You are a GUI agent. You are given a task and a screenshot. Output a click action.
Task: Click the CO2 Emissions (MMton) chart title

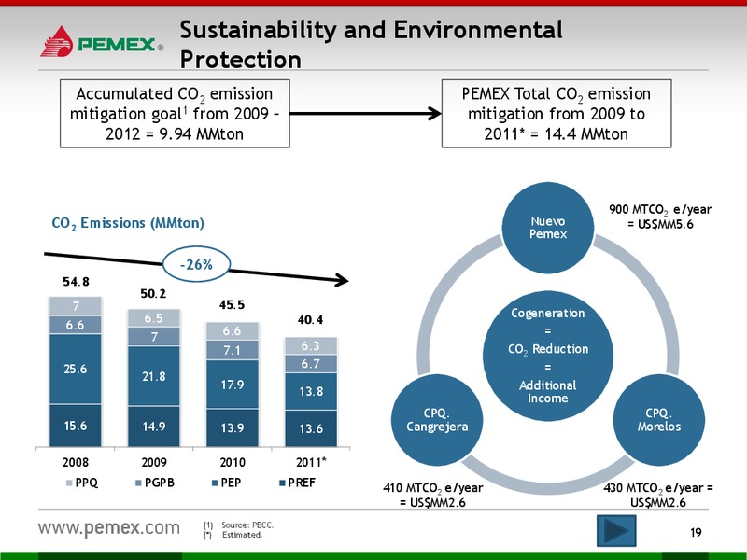click(128, 223)
